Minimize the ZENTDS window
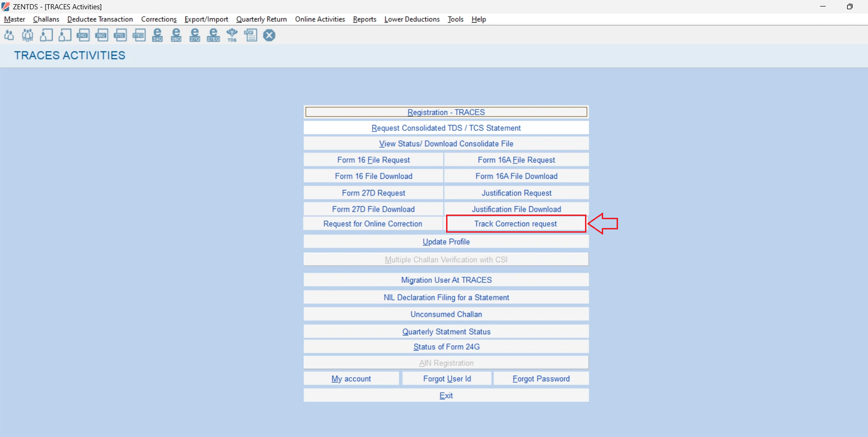Screen dimensions: 868x437 823,7
